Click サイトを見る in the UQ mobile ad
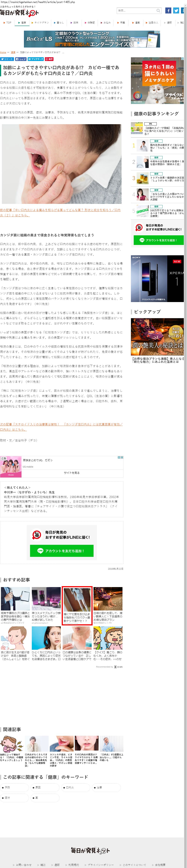Screen dimensions: 187x868 (72, 473)
